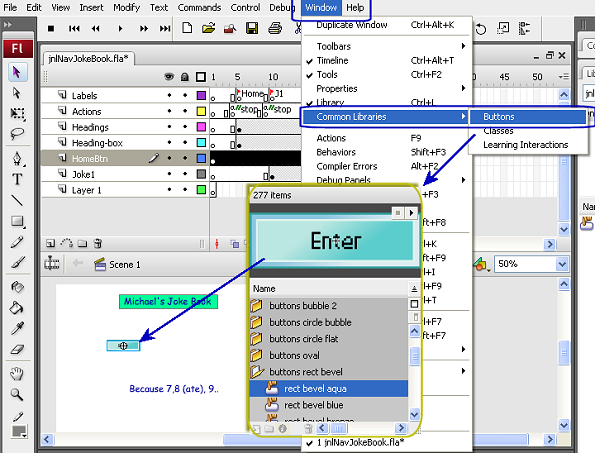Pick the Paint Bucket tool
Viewport: 595px width, 453px height.
[x=17, y=308]
